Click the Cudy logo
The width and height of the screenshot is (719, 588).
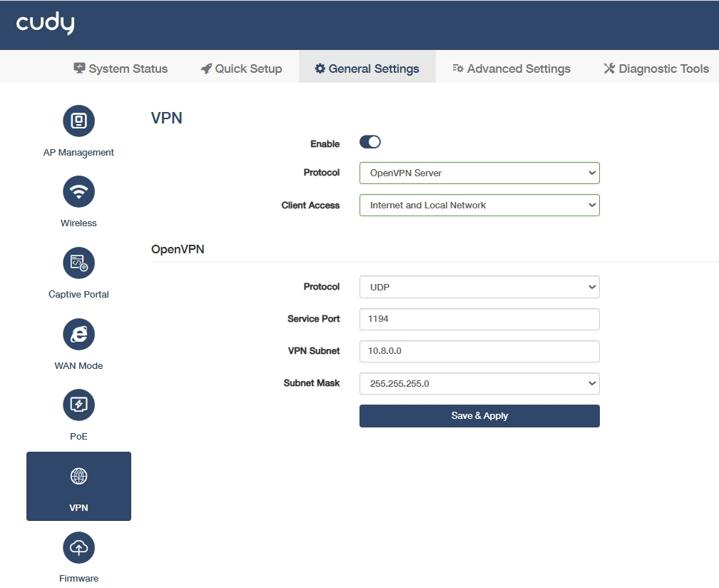(46, 24)
